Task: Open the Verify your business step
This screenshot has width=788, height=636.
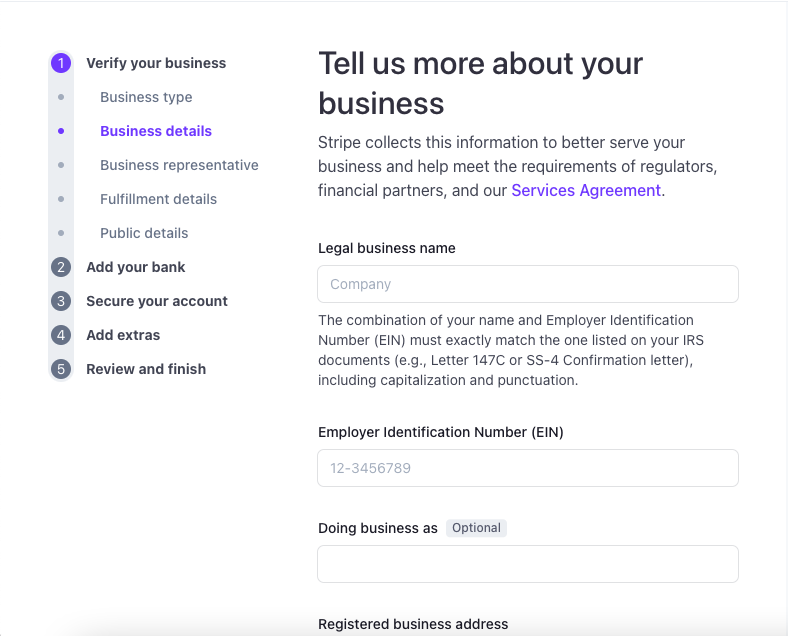Action: point(156,63)
